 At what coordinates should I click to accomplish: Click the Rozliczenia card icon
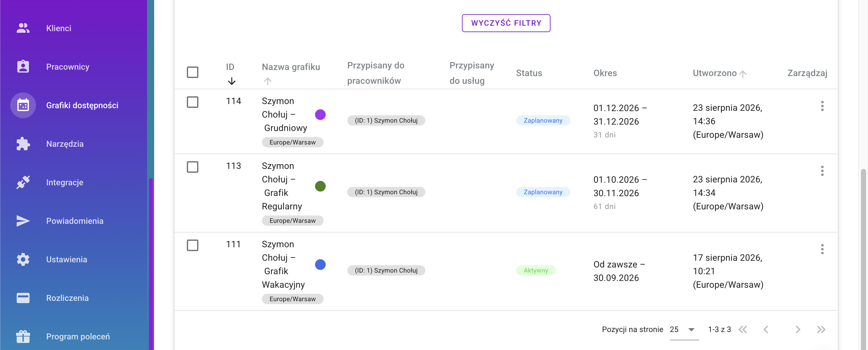point(23,298)
